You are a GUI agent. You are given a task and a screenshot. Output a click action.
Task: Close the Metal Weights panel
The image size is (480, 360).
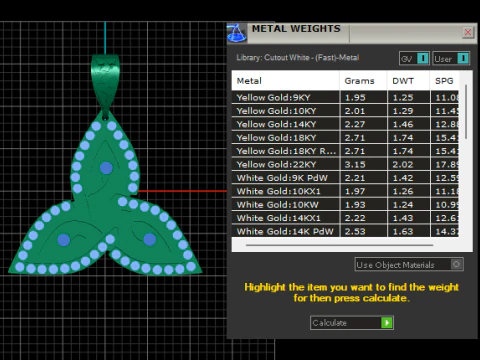(468, 32)
